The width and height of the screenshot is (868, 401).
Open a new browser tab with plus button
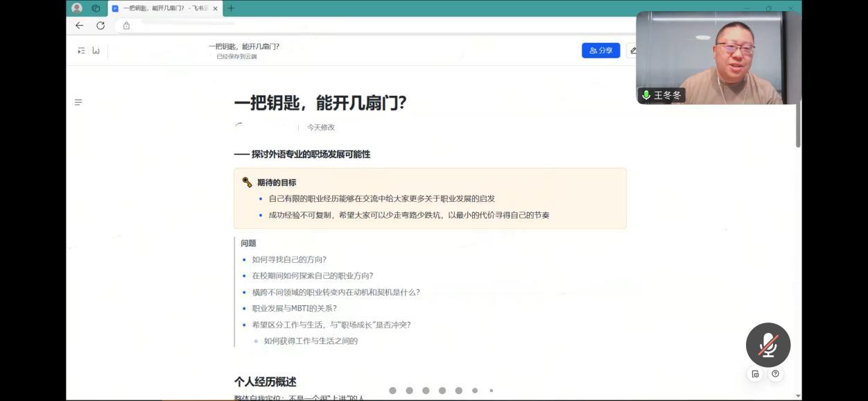point(231,8)
